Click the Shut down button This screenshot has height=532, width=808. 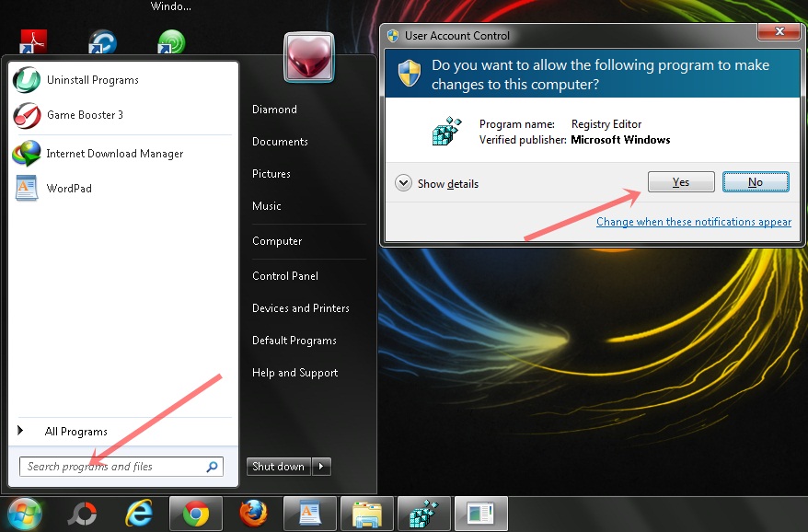pyautogui.click(x=278, y=467)
